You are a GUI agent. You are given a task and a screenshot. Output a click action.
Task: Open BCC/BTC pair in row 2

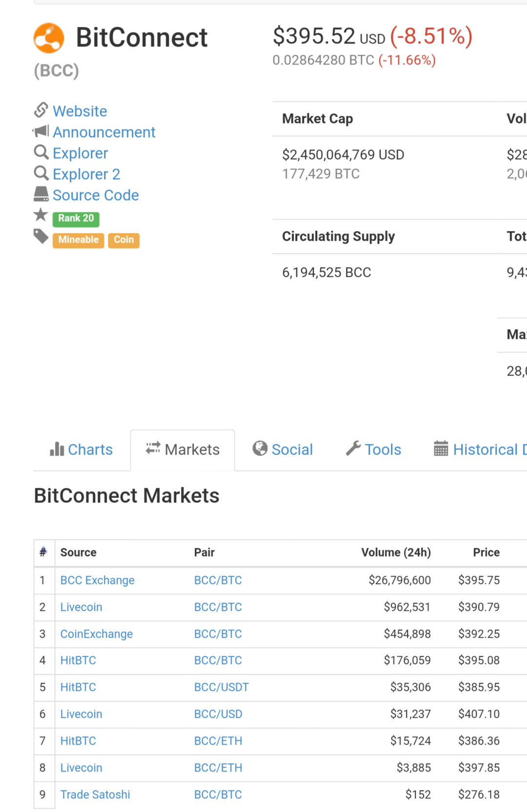[218, 607]
